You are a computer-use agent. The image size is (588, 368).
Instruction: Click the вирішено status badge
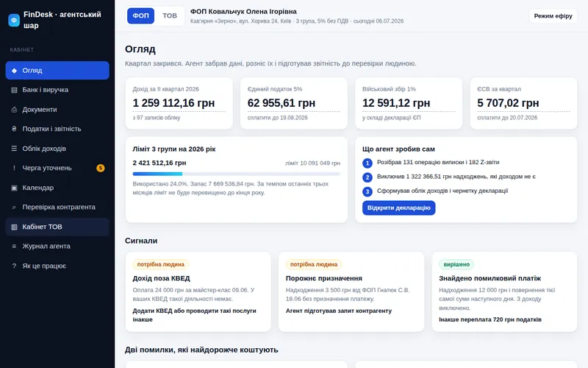(x=456, y=264)
